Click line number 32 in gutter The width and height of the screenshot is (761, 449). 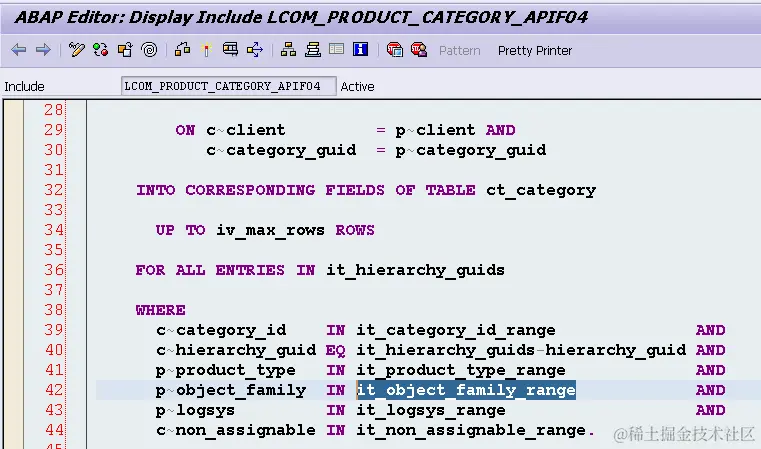point(53,190)
